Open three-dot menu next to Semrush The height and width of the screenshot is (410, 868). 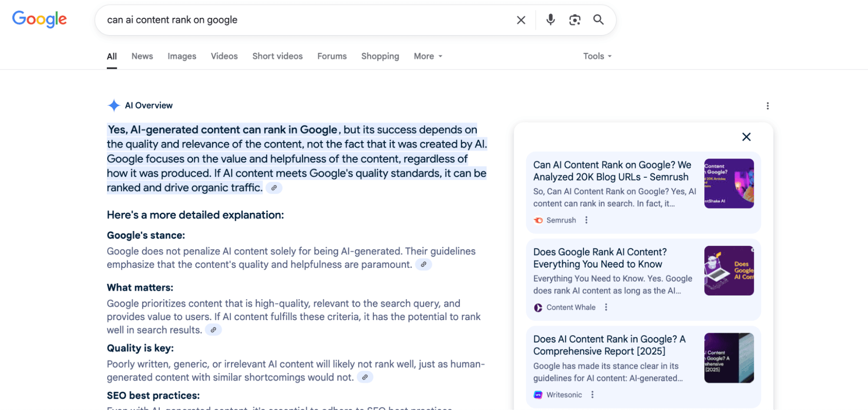(586, 220)
